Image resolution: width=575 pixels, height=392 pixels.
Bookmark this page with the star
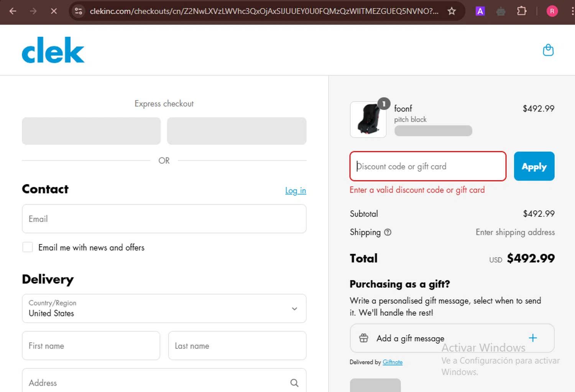click(x=452, y=11)
